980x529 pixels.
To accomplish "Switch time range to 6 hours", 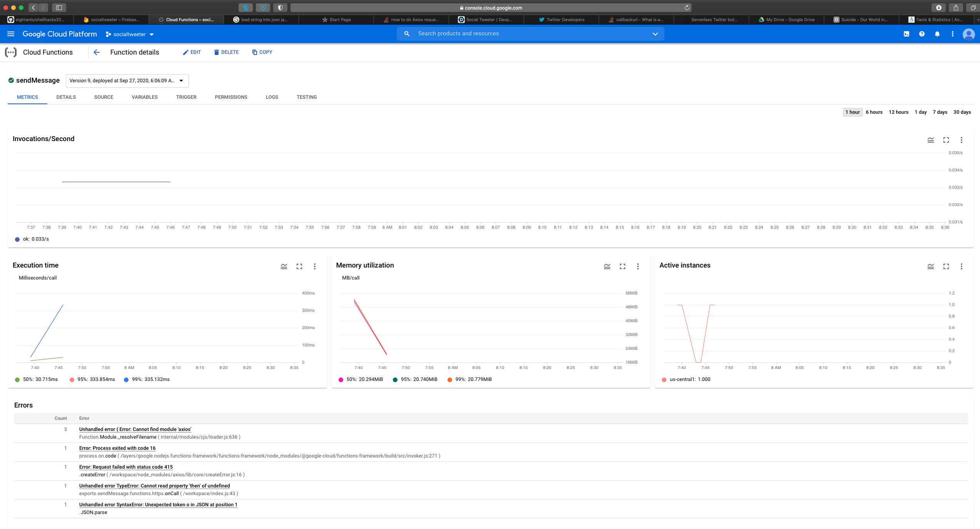I will point(874,112).
